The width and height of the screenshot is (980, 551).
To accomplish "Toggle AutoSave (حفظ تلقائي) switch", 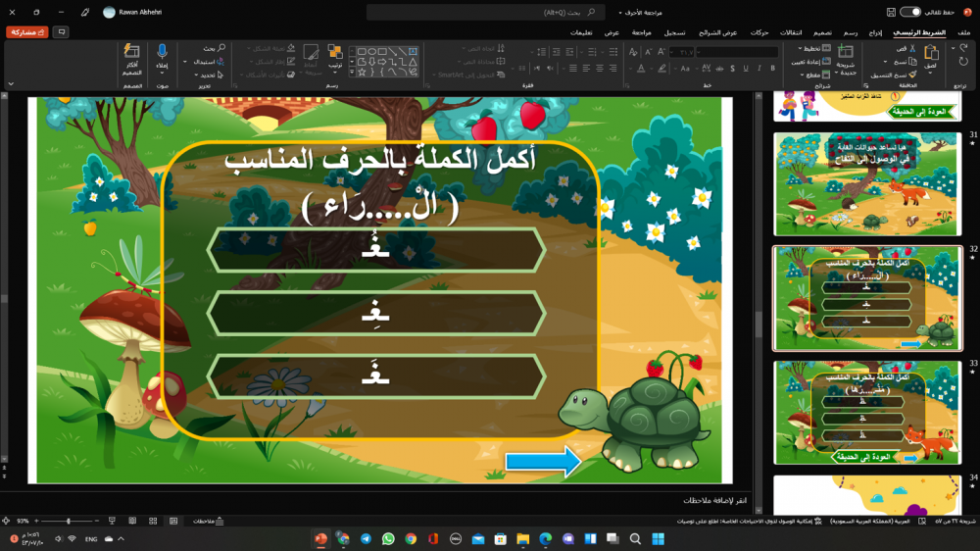I will (x=910, y=12).
